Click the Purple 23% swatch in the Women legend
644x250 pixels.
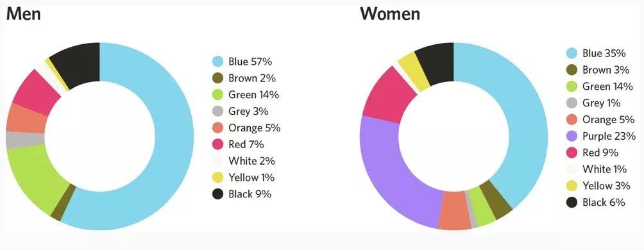(x=572, y=136)
